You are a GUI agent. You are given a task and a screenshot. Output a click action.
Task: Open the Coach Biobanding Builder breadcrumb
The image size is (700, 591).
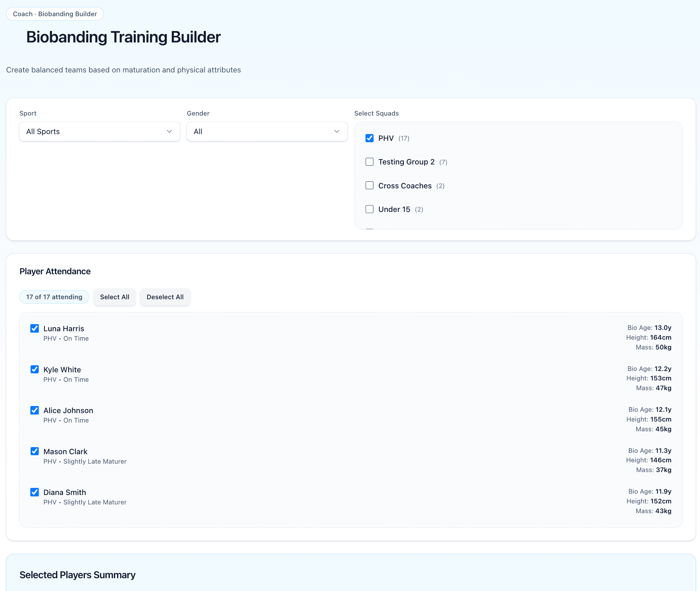(55, 14)
